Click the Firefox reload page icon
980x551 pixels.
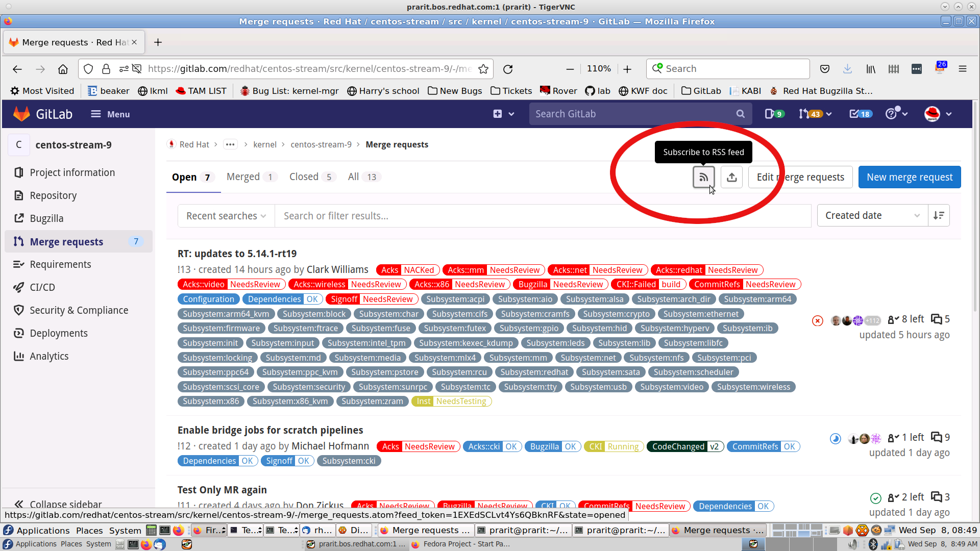pos(508,69)
